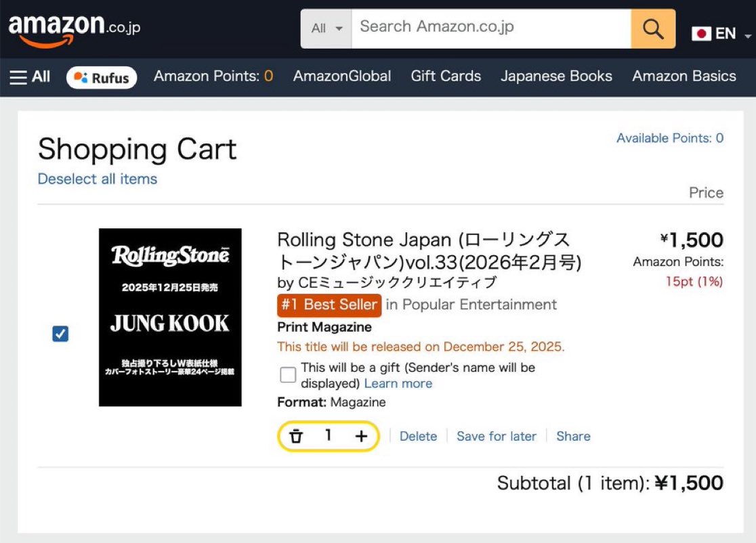The height and width of the screenshot is (543, 756).
Task: Click the quantity number 1
Action: [329, 435]
